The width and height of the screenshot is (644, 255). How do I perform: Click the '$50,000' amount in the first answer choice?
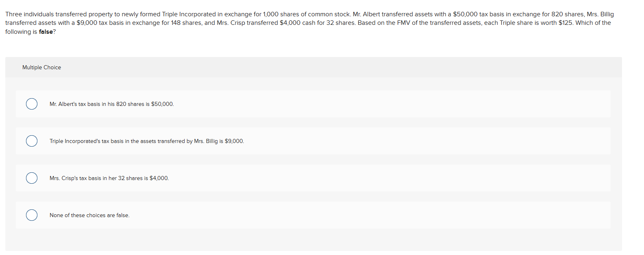click(162, 104)
